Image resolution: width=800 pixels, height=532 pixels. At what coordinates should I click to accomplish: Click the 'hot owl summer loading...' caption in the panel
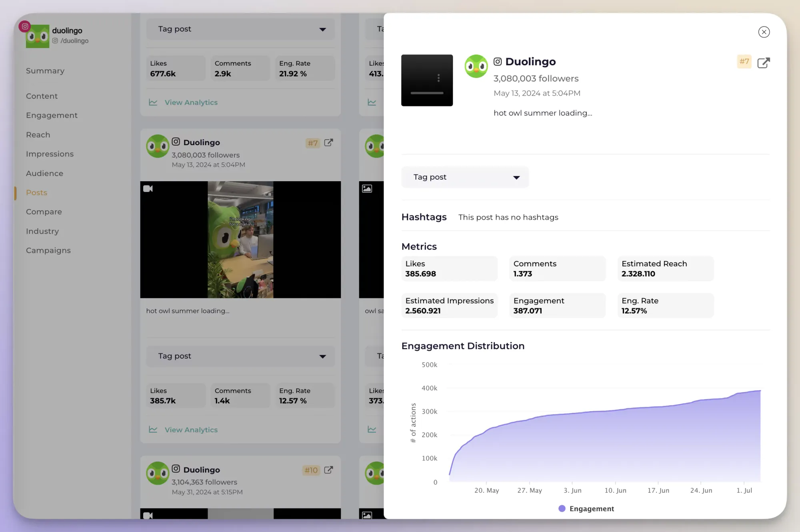543,113
